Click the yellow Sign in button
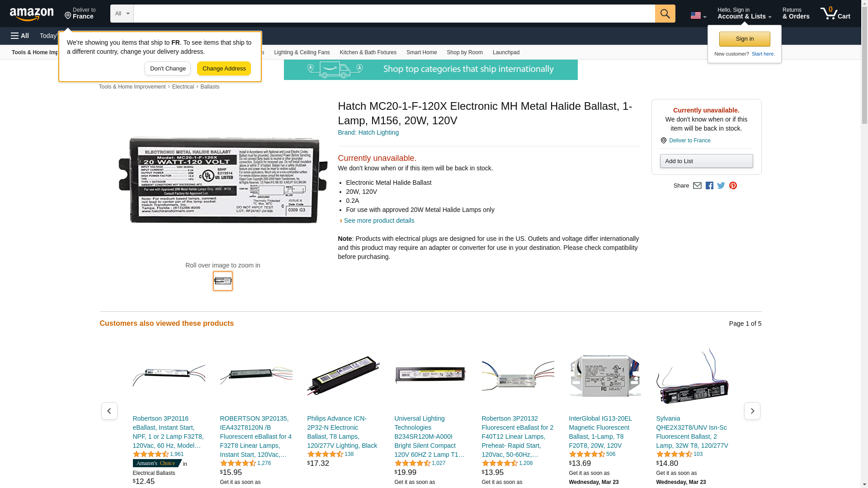The image size is (868, 488). click(x=745, y=39)
